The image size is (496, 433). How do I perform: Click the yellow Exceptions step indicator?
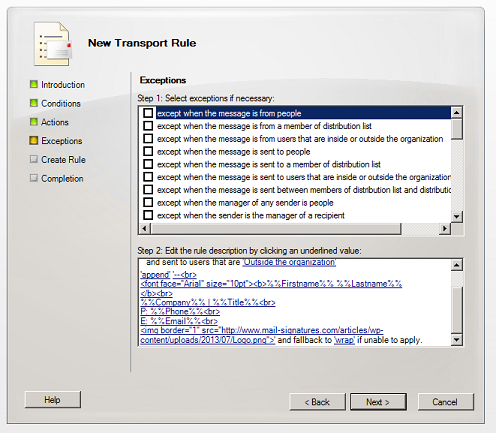coord(34,140)
